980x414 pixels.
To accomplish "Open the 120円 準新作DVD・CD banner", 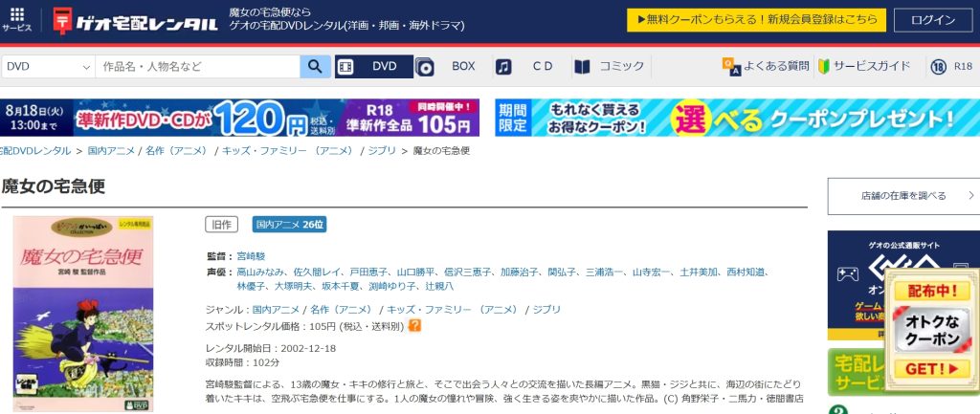I will 239,118.
